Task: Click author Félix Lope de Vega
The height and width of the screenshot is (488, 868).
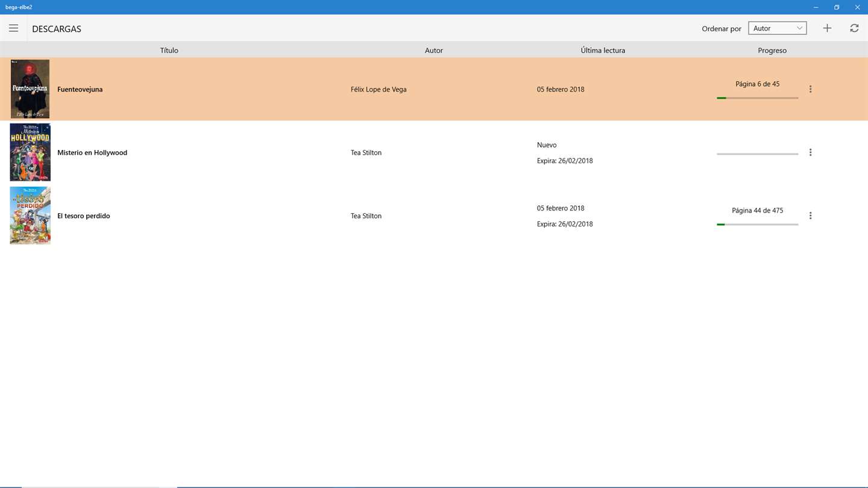Action: point(379,89)
